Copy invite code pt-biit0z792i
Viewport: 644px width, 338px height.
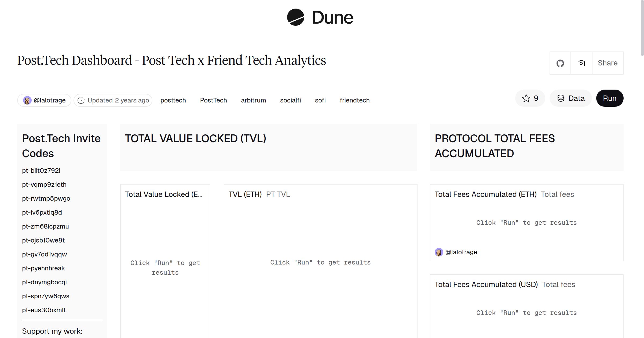coord(41,171)
